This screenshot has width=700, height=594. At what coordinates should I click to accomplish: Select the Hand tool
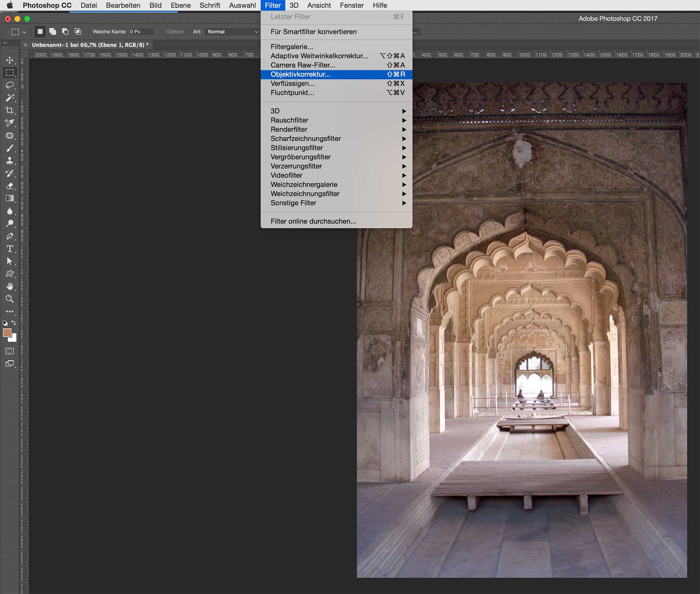(10, 286)
